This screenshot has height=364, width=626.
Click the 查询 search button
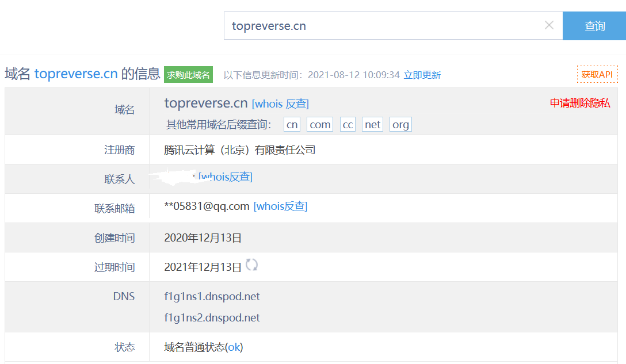point(594,26)
